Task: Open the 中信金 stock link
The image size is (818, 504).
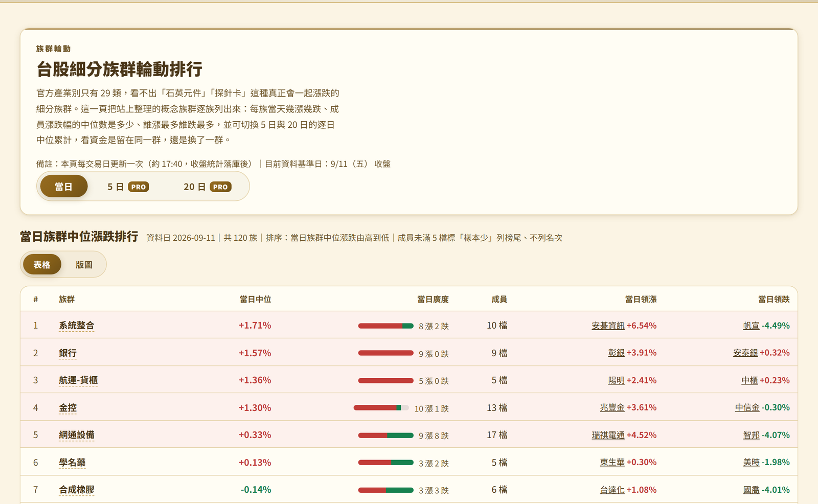Action: point(747,407)
